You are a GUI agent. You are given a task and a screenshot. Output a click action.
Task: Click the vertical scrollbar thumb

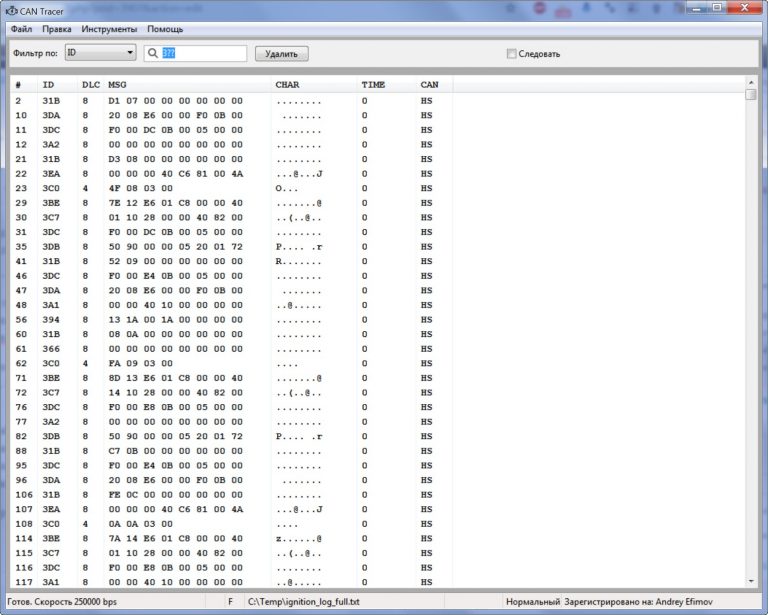751,95
